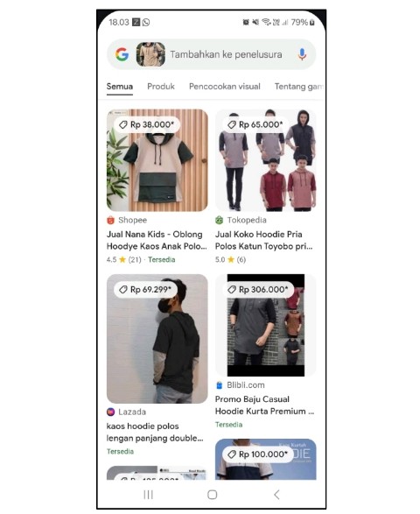
Task: Tap the Tokopedia store icon
Action: (x=219, y=220)
